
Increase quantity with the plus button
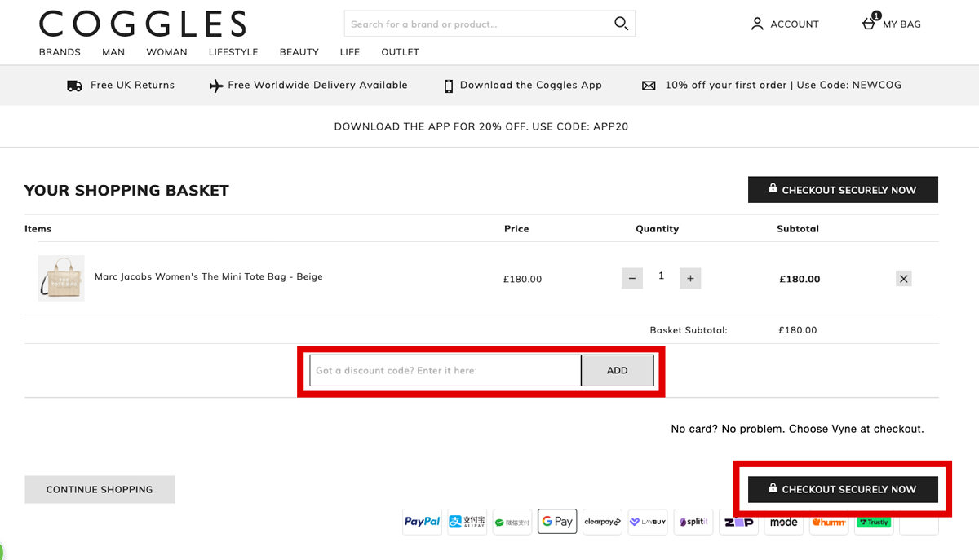point(690,279)
